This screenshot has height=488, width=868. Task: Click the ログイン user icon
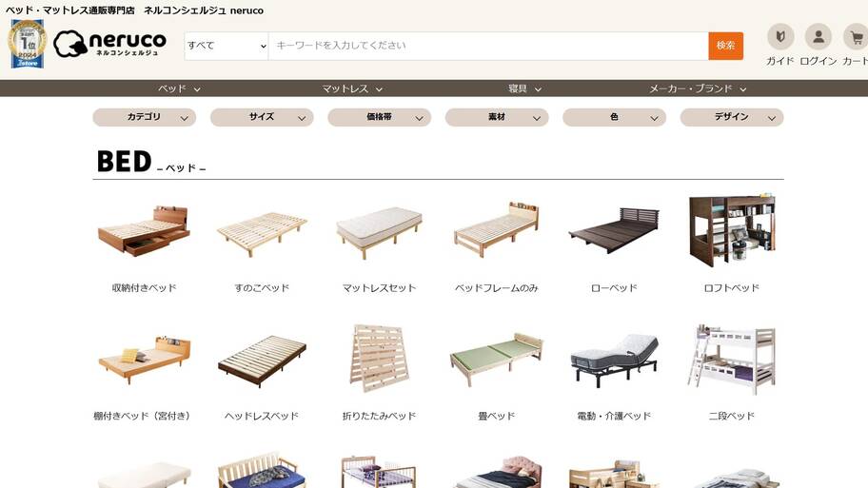coord(819,37)
